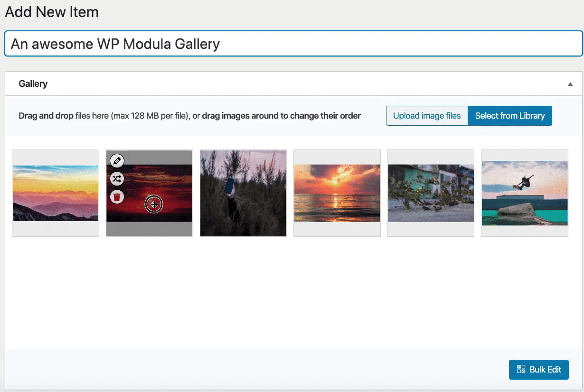
Task: Delete red sunset image with trash icon
Action: tap(117, 196)
